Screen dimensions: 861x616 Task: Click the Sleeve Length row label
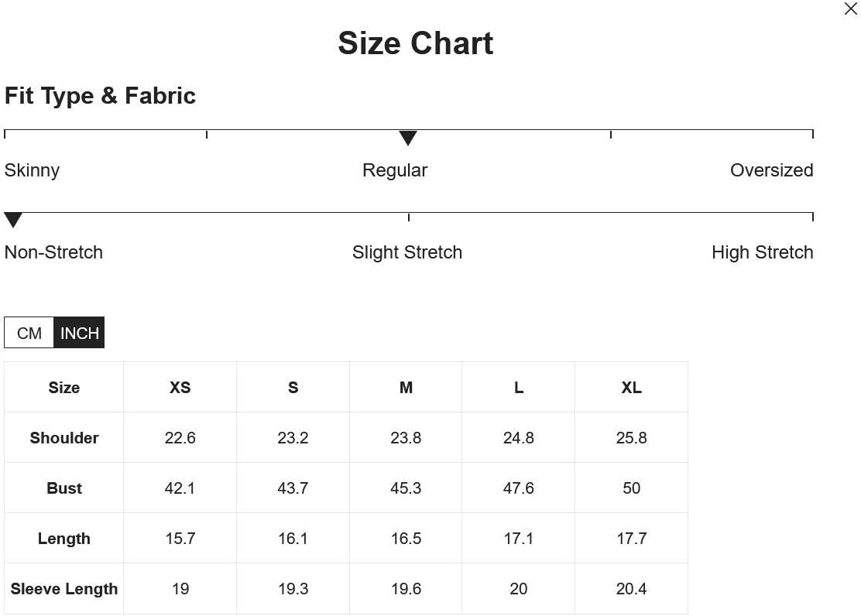coord(64,589)
